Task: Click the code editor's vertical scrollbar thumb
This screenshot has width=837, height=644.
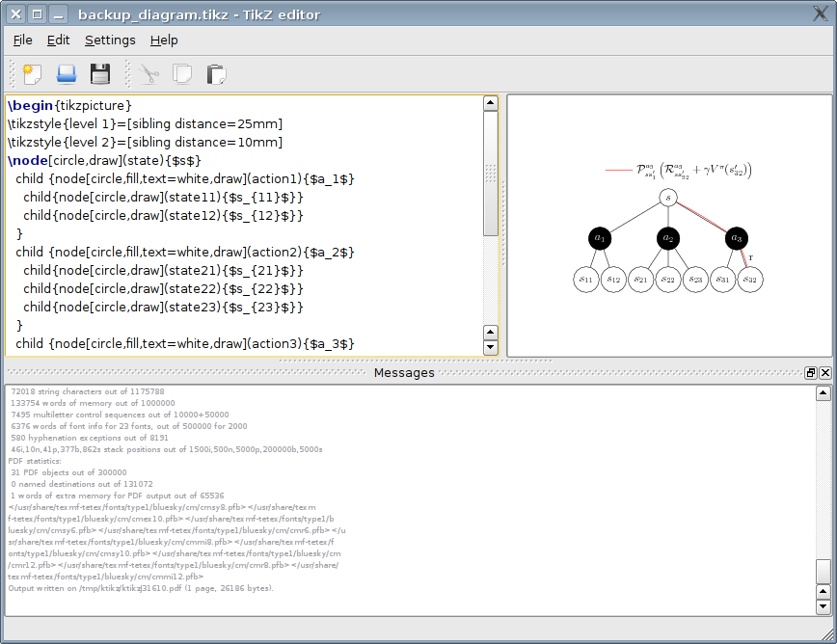Action: click(x=490, y=174)
